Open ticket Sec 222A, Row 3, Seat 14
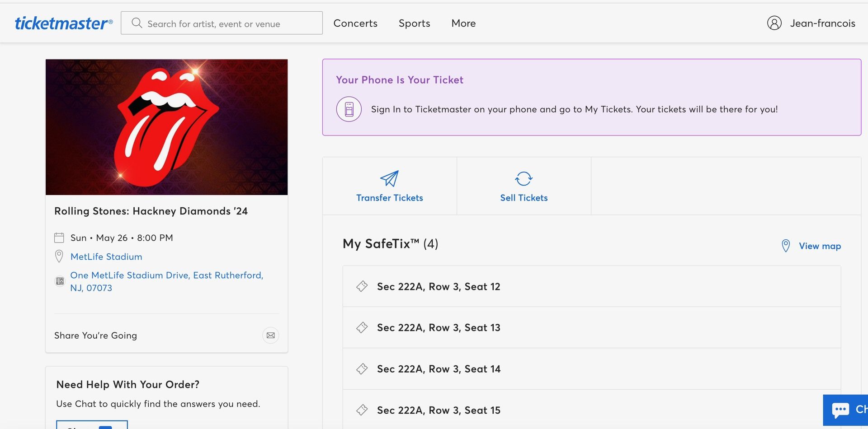The height and width of the screenshot is (429, 868). 592,369
